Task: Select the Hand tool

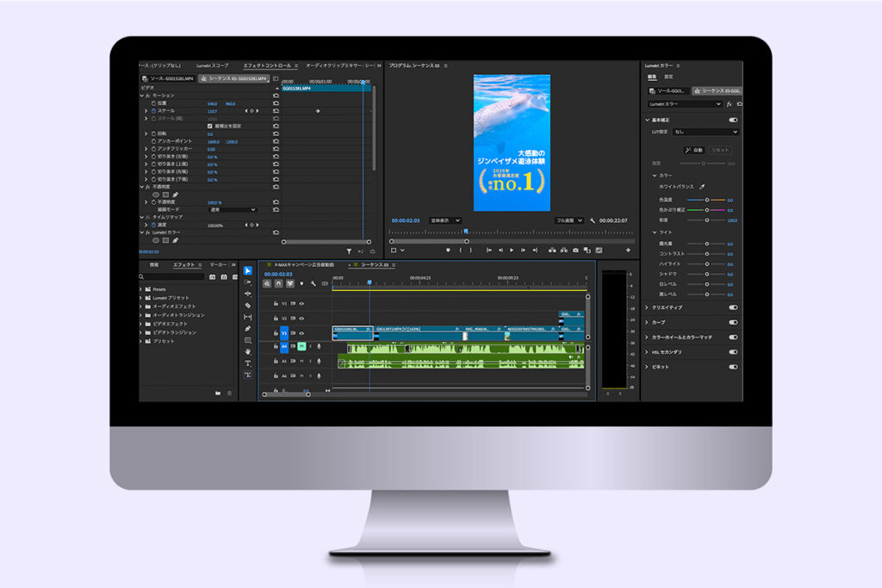Action: [248, 352]
